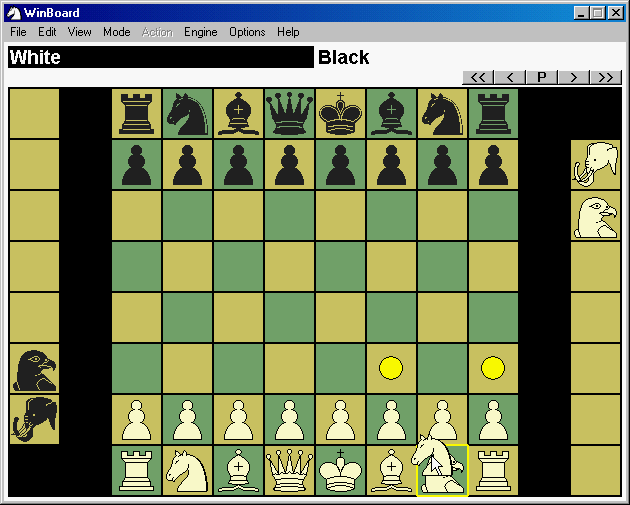Open the Help menu
Viewport: 630px width, 505px height.
point(288,32)
